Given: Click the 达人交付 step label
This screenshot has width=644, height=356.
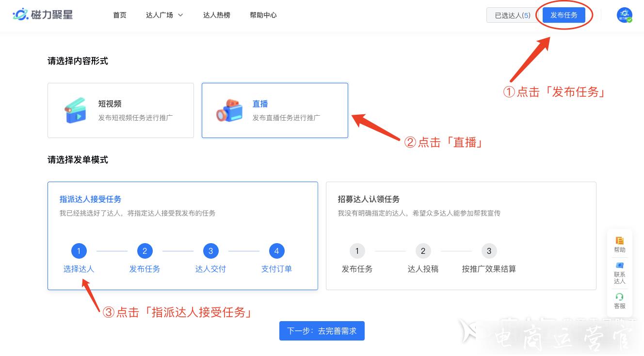Looking at the screenshot, I should tap(210, 269).
